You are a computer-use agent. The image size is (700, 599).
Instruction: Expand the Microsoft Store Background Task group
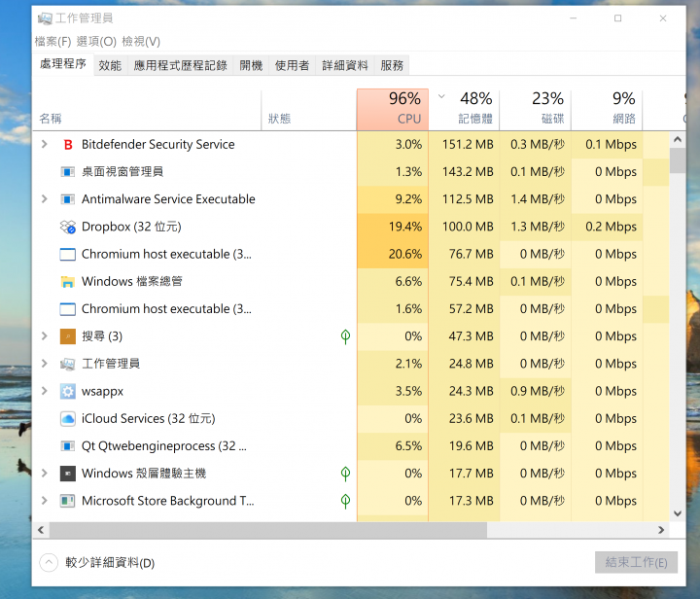pyautogui.click(x=44, y=501)
